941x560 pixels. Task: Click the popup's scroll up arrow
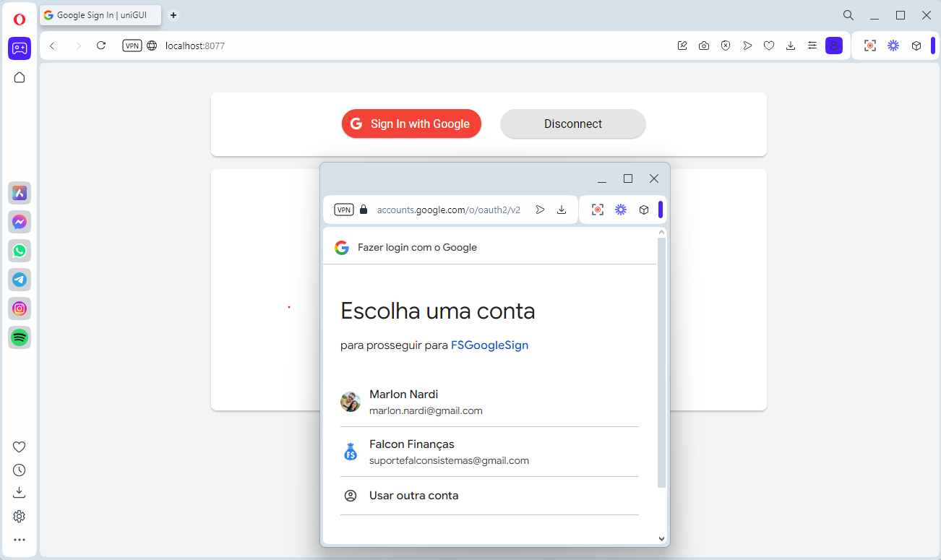click(661, 233)
